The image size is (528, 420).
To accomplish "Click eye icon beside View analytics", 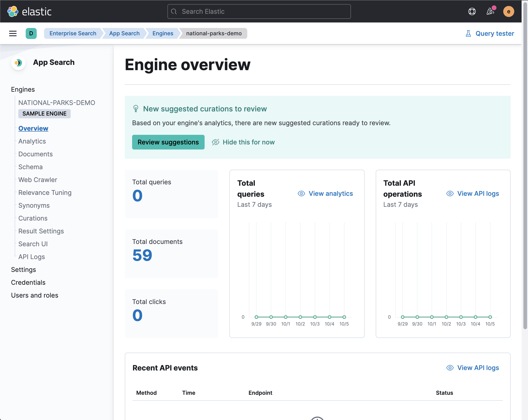I will pyautogui.click(x=301, y=193).
